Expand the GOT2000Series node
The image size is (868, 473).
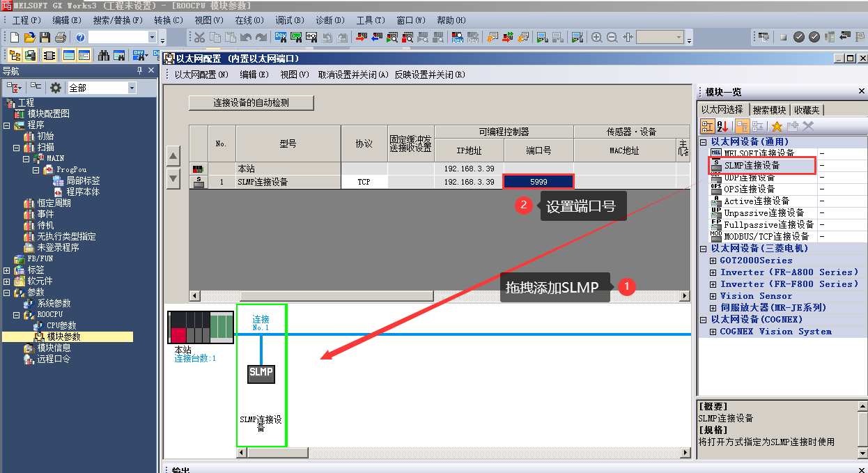tap(713, 261)
